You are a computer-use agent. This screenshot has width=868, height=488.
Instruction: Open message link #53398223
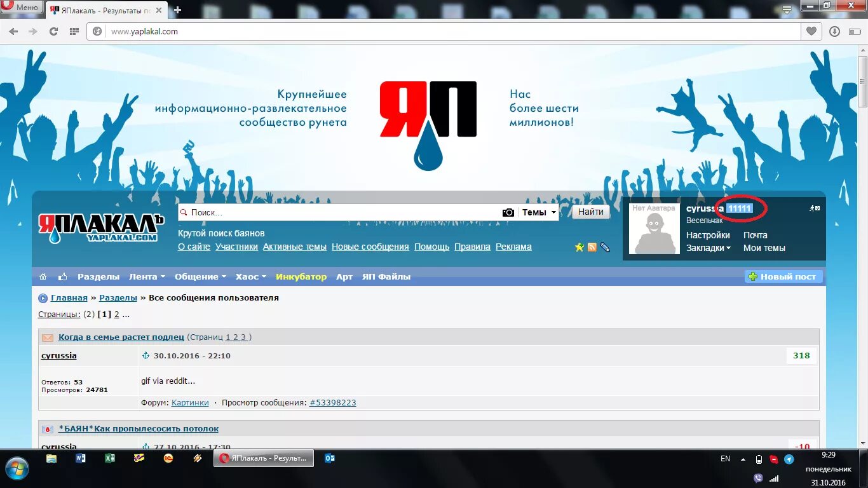click(x=332, y=402)
